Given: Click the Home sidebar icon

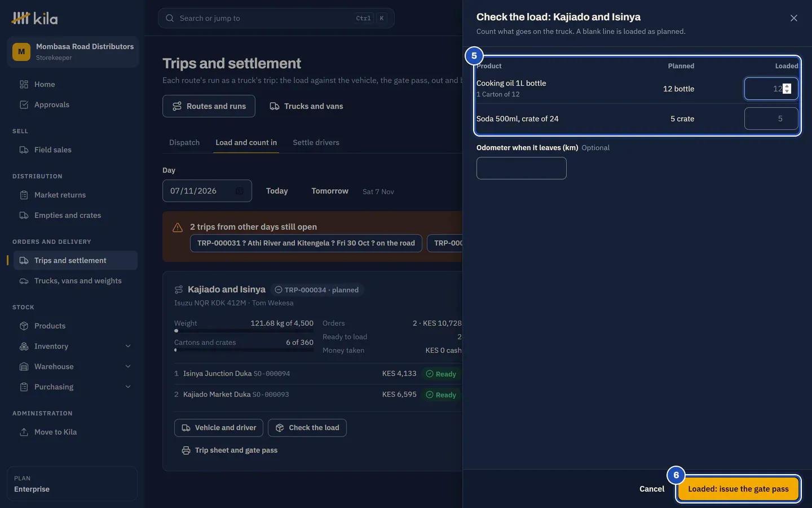Looking at the screenshot, I should click(x=24, y=84).
